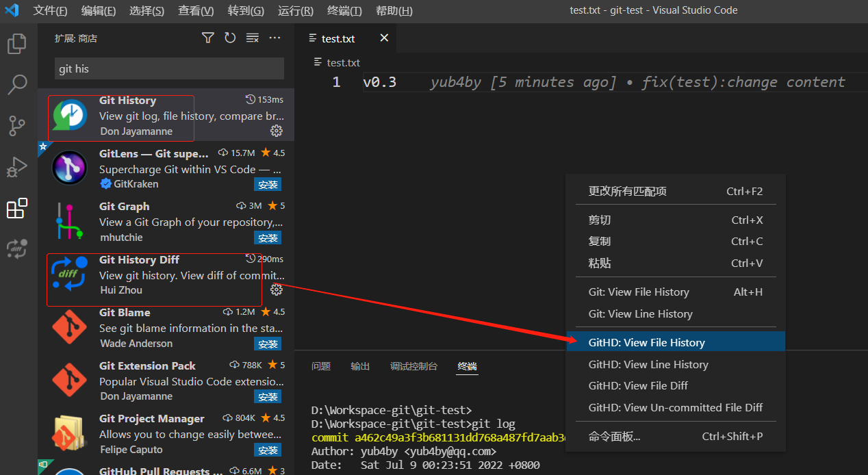This screenshot has height=475, width=868.
Task: Filter extensions with the funnel icon
Action: tap(208, 38)
